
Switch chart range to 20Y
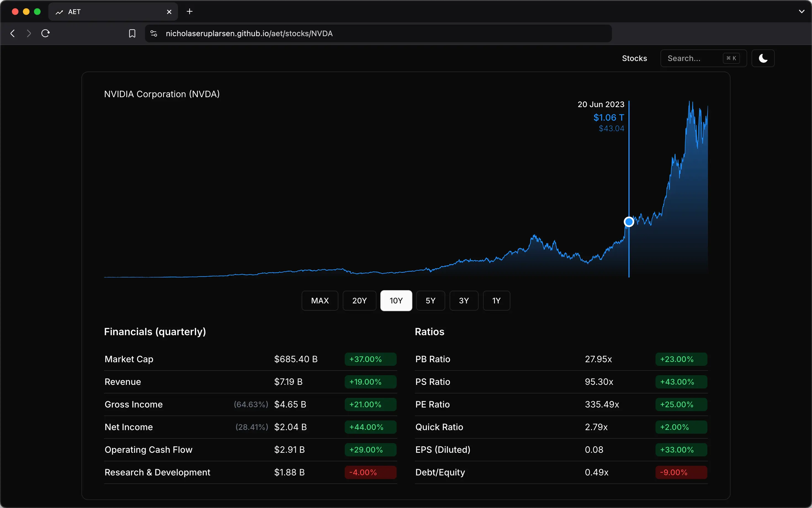[x=359, y=301]
